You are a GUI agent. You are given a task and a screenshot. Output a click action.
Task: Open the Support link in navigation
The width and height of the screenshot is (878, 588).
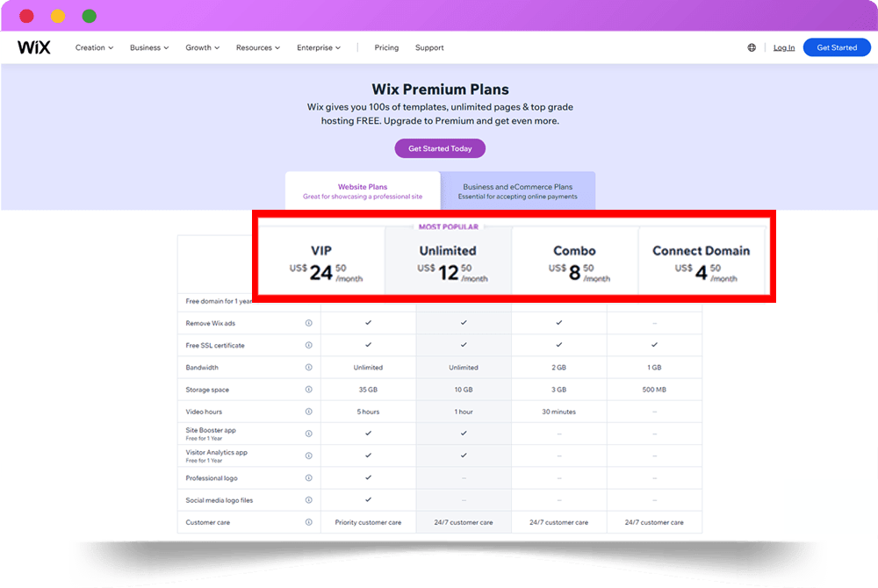(429, 47)
